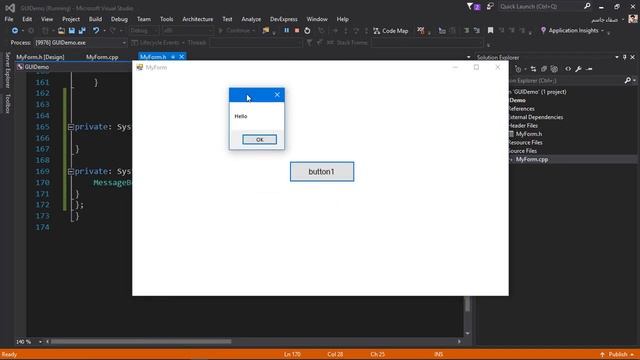640x360 pixels.
Task: Click the feedback icon beside Quick Launch
Action: (490, 7)
